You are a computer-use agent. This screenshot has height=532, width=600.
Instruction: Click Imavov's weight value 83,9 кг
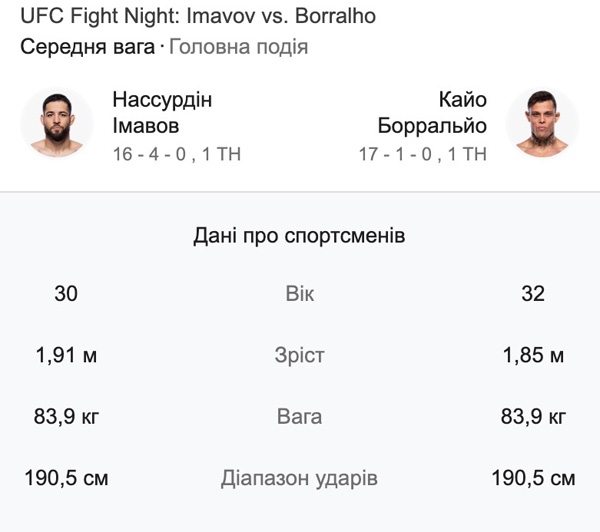(66, 416)
